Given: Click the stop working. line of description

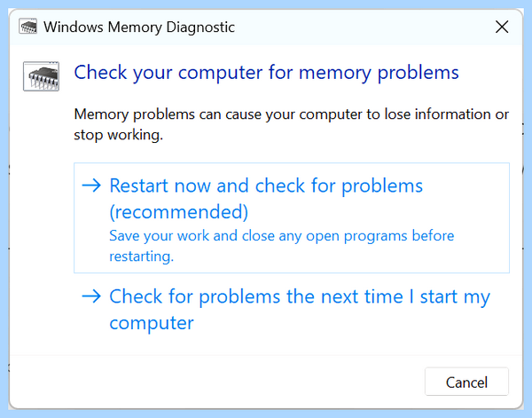Looking at the screenshot, I should (x=119, y=135).
